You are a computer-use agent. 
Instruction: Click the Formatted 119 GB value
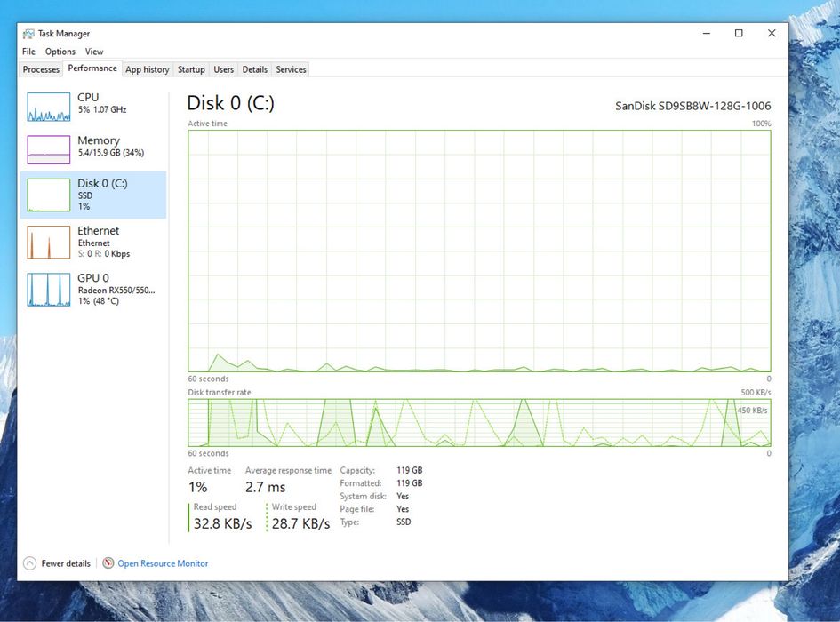(x=409, y=482)
